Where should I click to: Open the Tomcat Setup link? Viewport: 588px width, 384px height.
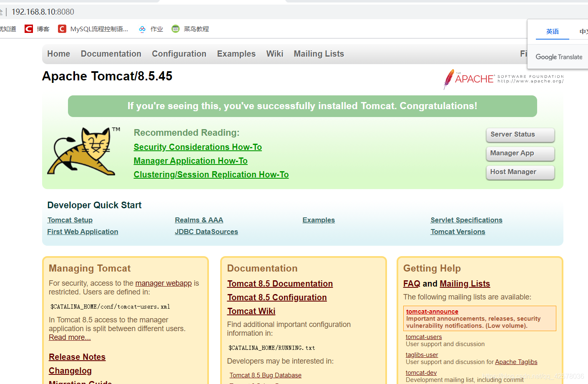click(x=70, y=220)
